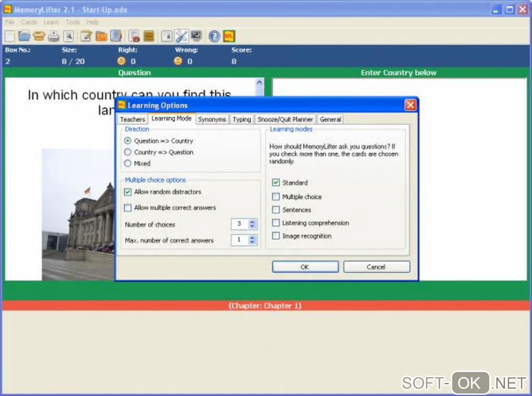Image resolution: width=532 pixels, height=396 pixels.
Task: Toggle Allow random distractors checkbox
Action: pos(128,192)
